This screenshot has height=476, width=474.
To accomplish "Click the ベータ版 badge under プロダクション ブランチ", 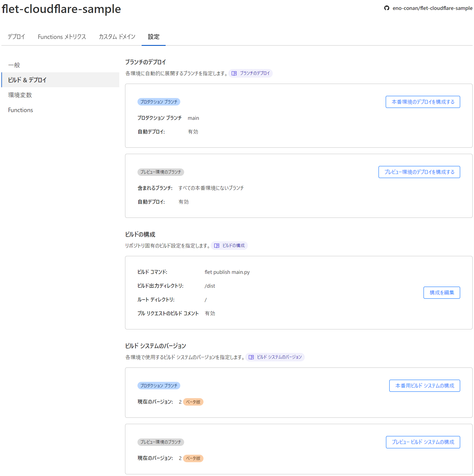I will [193, 402].
